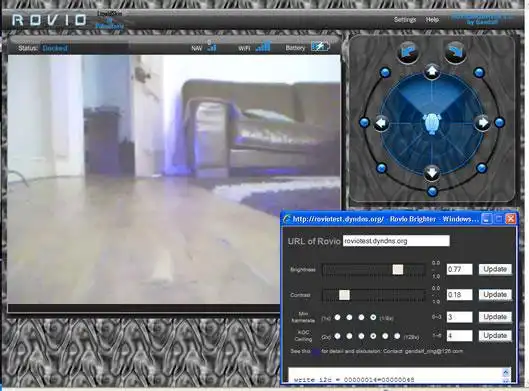Select the third Min framerate radio button
Viewport: 529px width, 391px height.
point(361,317)
